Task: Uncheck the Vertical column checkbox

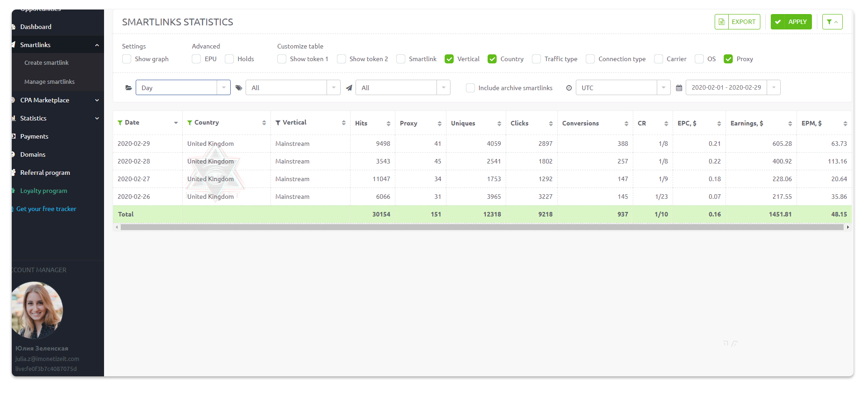Action: coord(449,59)
